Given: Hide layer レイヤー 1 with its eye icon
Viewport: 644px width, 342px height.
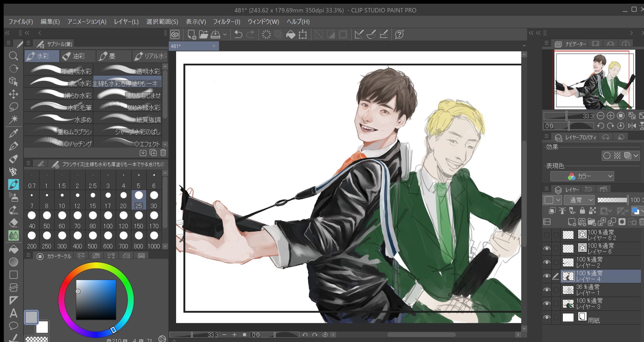Looking at the screenshot, I should (x=547, y=290).
